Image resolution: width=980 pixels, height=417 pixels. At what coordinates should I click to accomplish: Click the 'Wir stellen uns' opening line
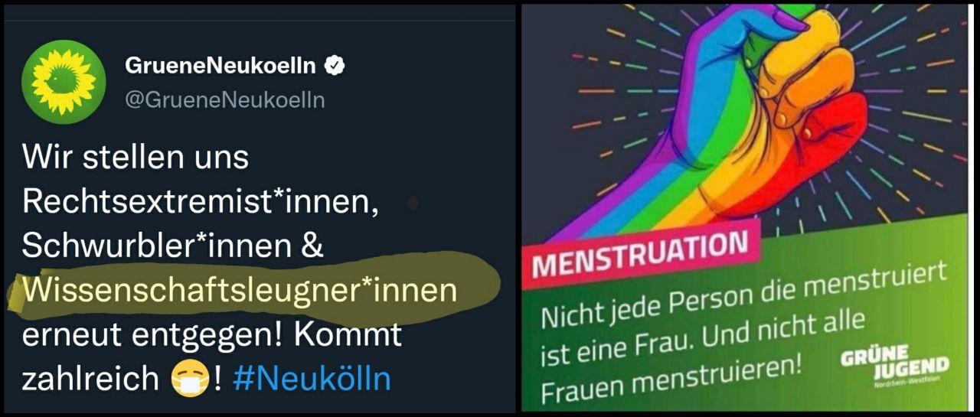pos(136,158)
